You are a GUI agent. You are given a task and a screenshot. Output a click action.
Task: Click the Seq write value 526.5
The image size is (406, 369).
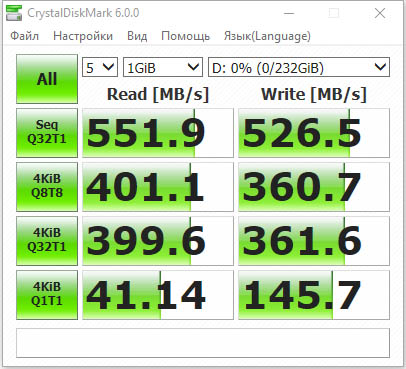[314, 133]
